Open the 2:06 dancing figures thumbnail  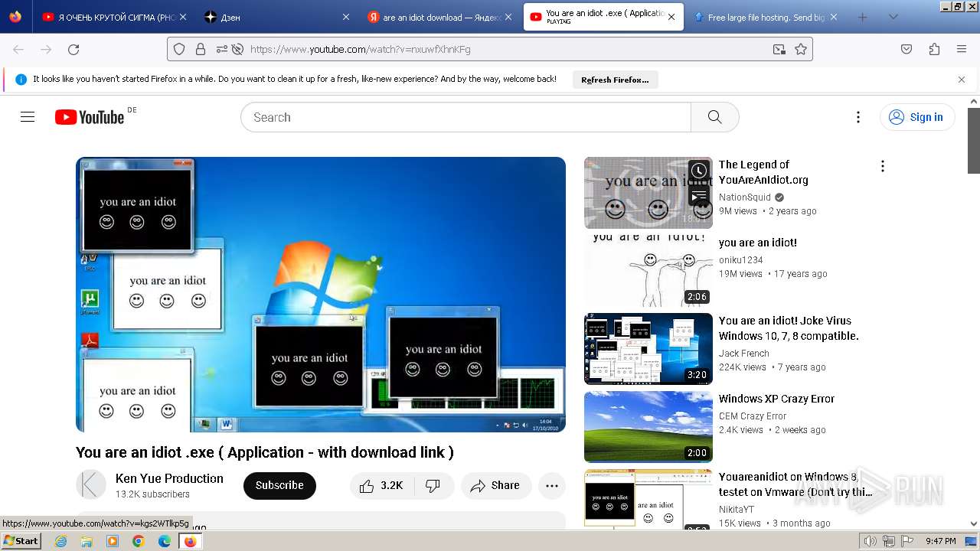pyautogui.click(x=648, y=271)
